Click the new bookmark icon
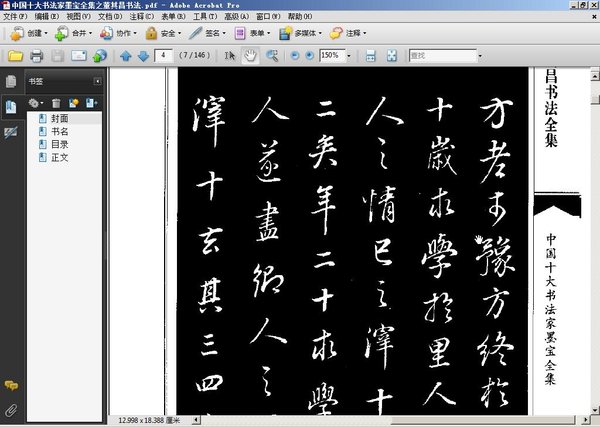 [73, 103]
